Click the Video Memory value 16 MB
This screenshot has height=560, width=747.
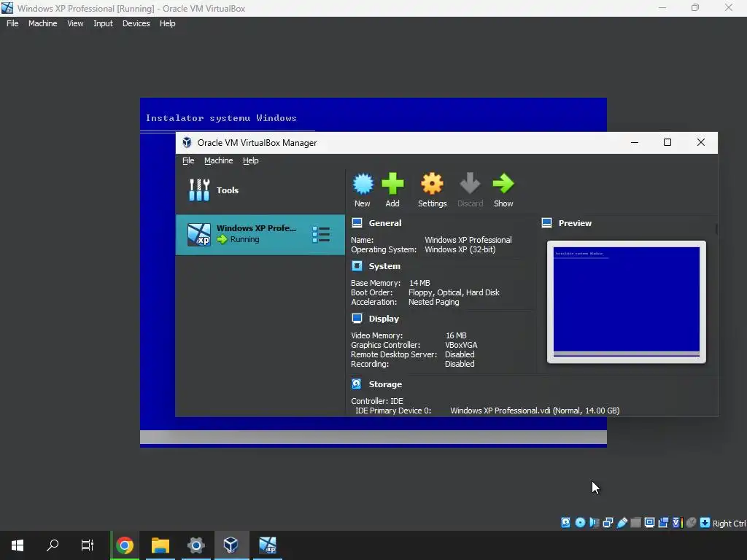pos(456,335)
